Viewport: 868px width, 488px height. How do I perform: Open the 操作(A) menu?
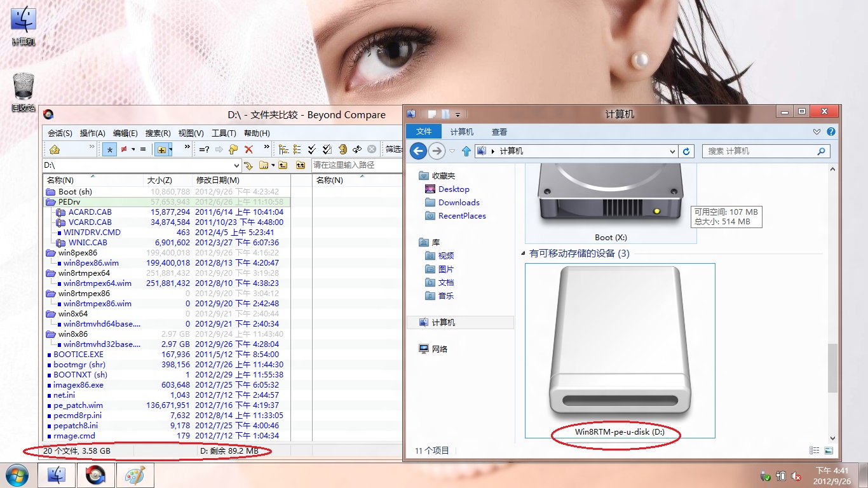point(93,133)
